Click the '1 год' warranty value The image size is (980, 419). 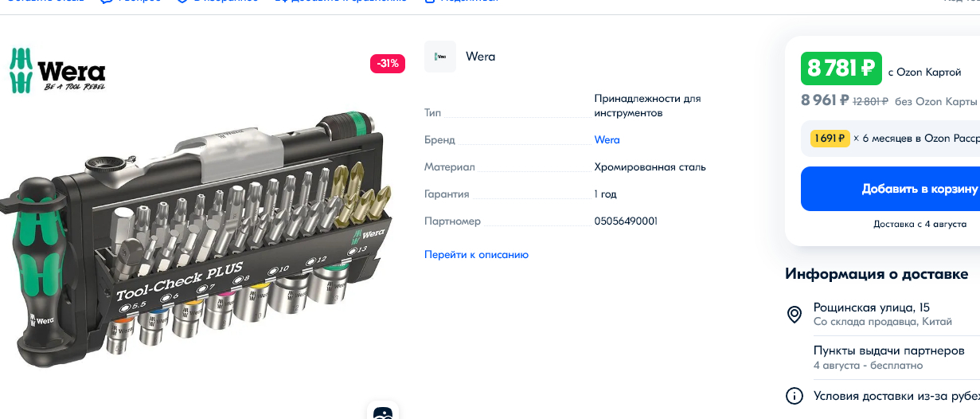pyautogui.click(x=605, y=194)
